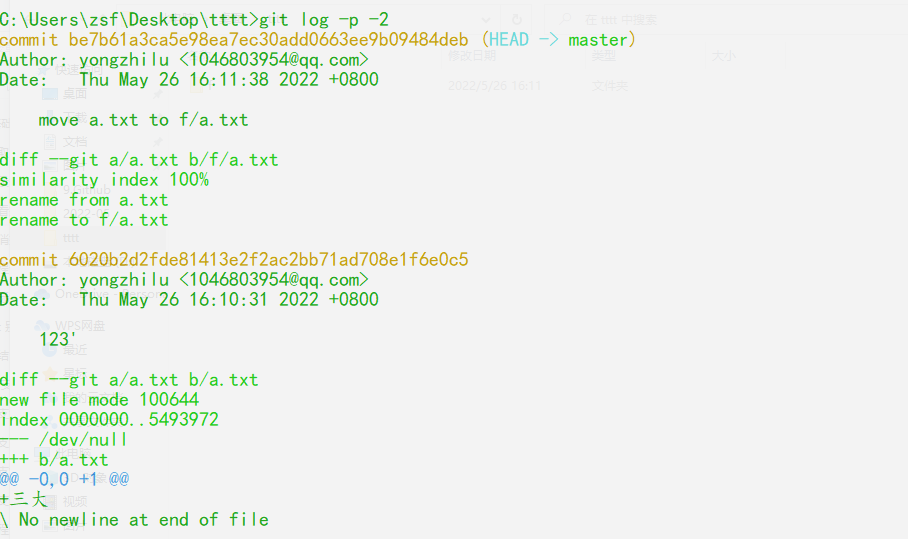
Task: Open 最近 under WPS网盘
Action: (x=75, y=350)
